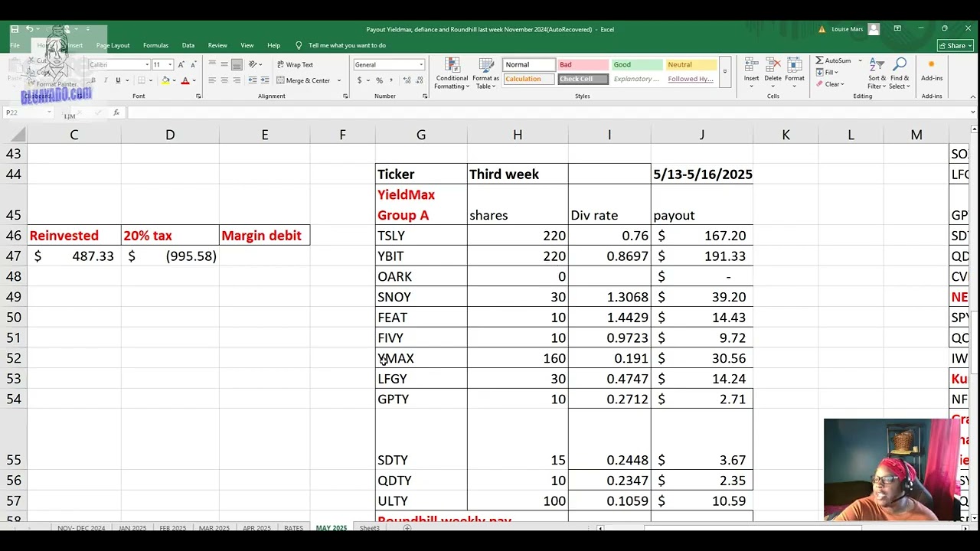Toggle middle align for cells
Image resolution: width=980 pixels, height=551 pixels.
click(x=224, y=64)
